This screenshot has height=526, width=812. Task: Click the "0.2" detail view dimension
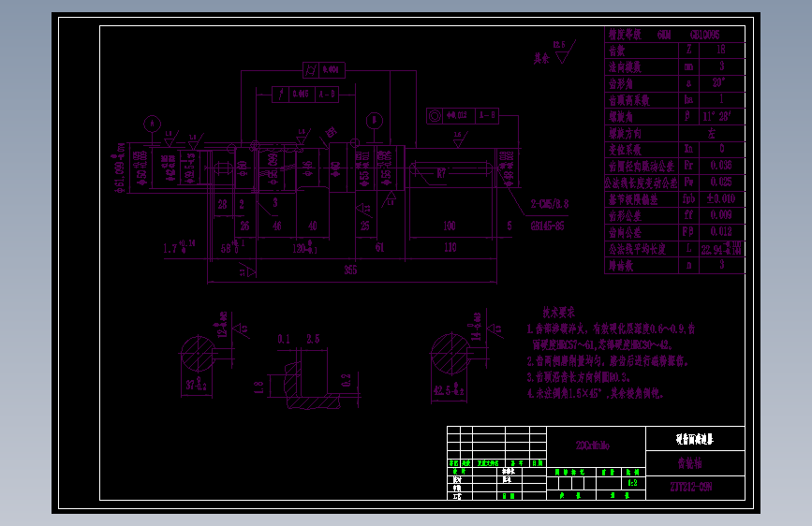point(347,380)
